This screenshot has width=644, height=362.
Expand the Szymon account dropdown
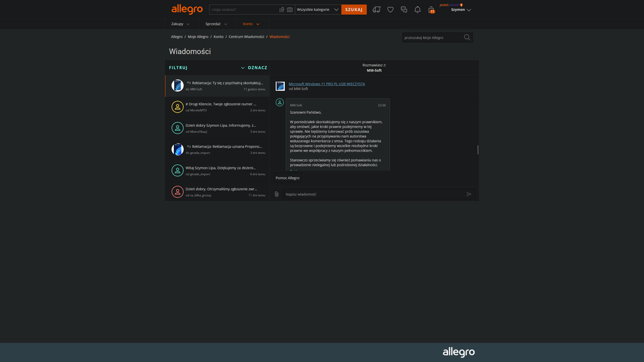coord(461,10)
